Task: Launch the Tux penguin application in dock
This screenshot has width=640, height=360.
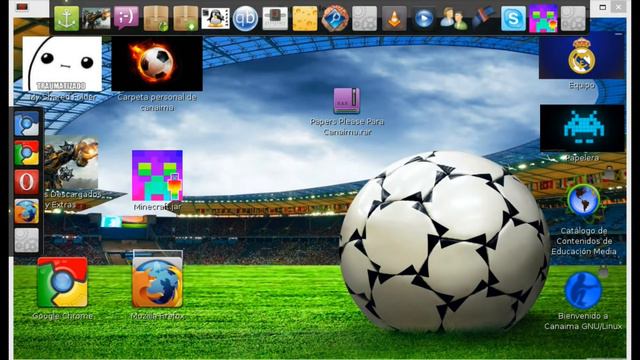Action: [216, 19]
